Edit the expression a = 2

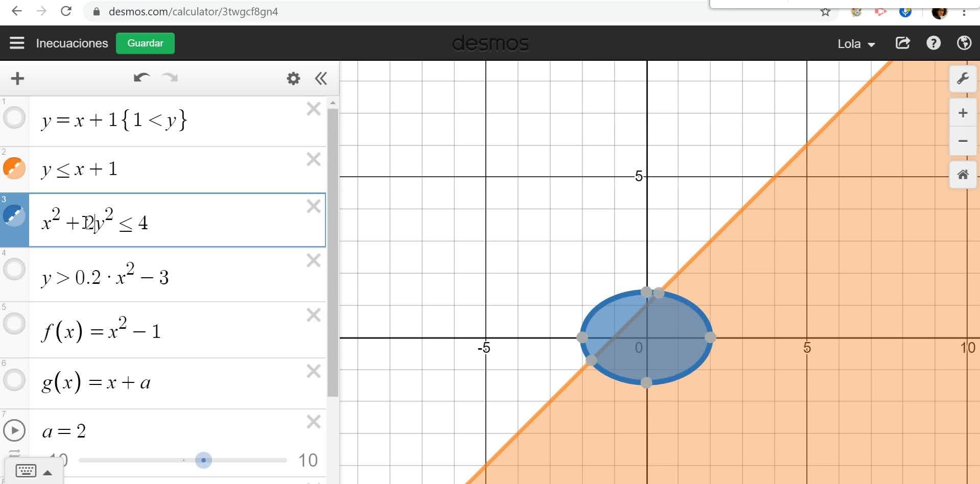64,431
